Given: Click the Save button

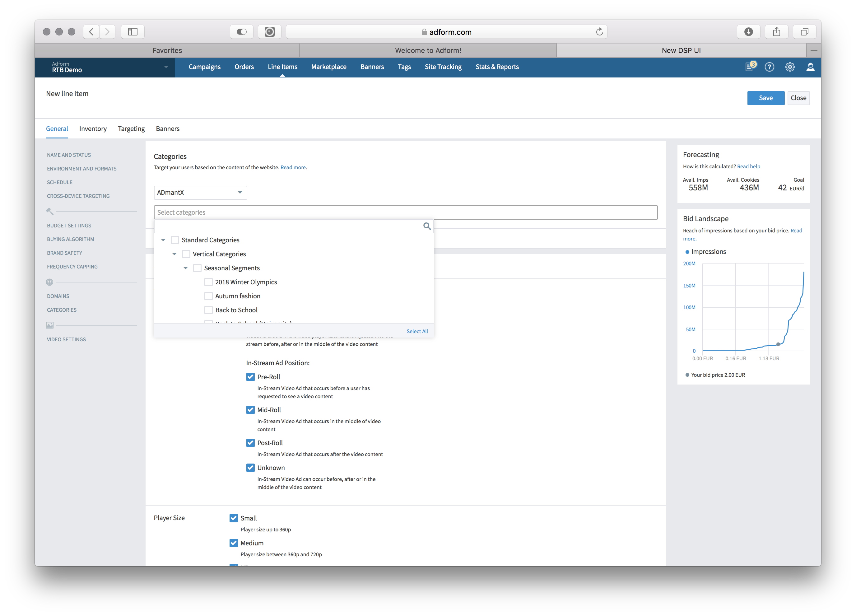Looking at the screenshot, I should point(765,98).
